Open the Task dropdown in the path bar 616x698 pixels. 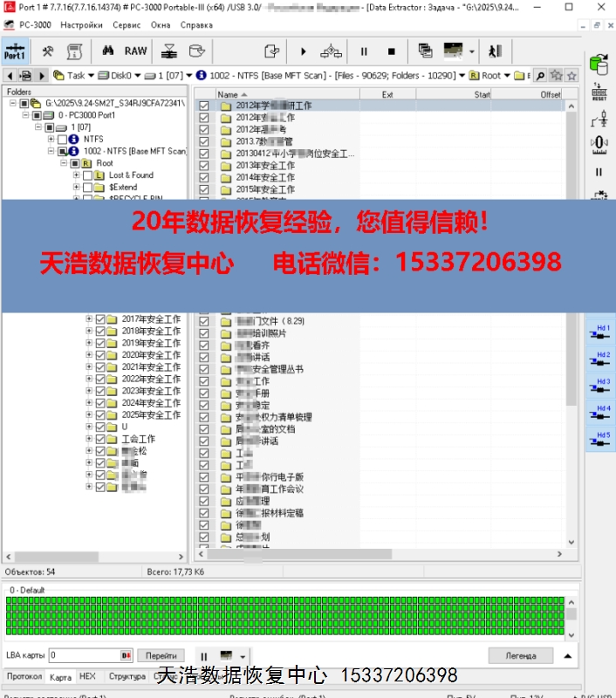(90, 76)
